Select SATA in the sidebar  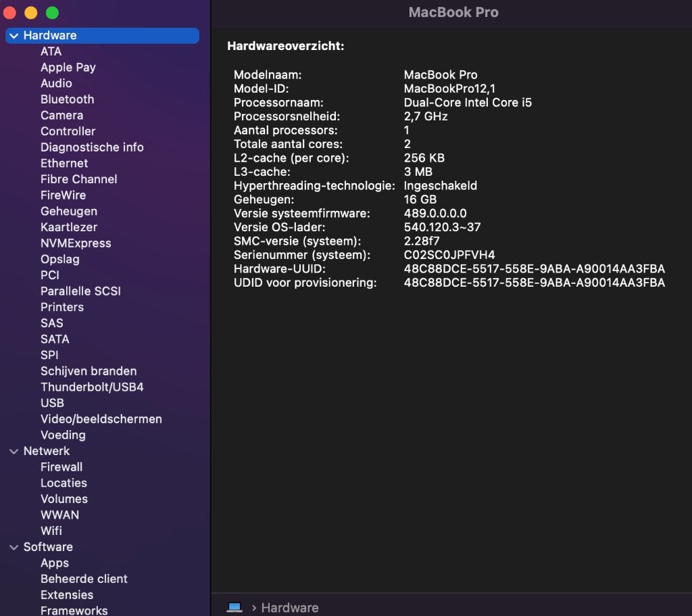click(x=55, y=339)
